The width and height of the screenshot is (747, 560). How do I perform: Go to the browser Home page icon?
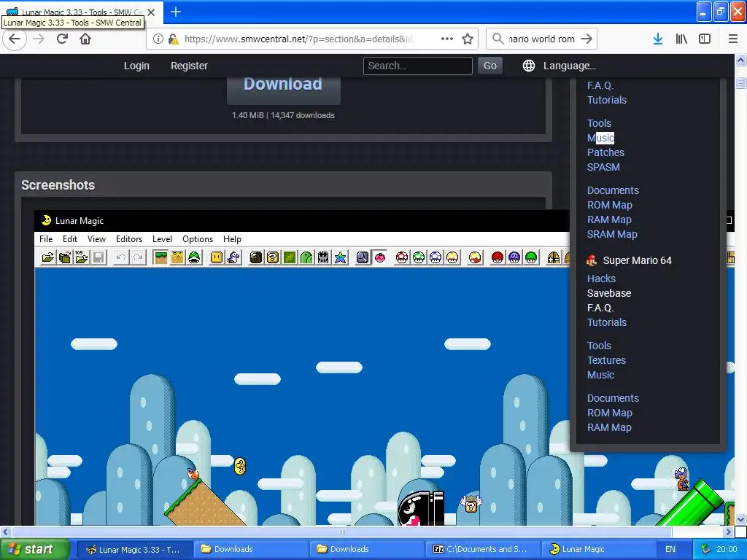pyautogui.click(x=85, y=39)
